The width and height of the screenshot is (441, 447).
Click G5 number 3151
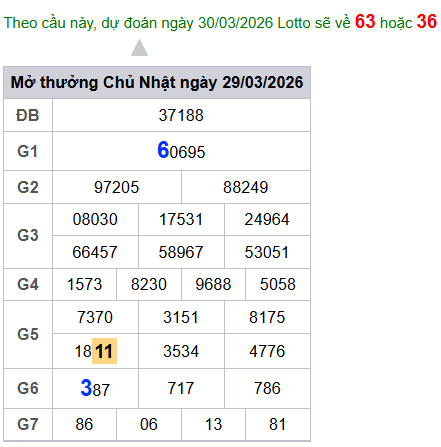(181, 317)
